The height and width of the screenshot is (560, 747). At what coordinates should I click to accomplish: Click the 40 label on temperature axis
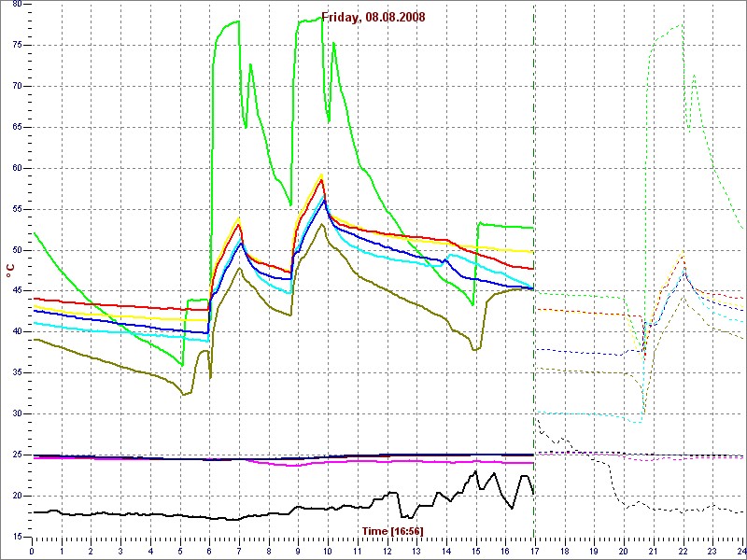point(17,332)
